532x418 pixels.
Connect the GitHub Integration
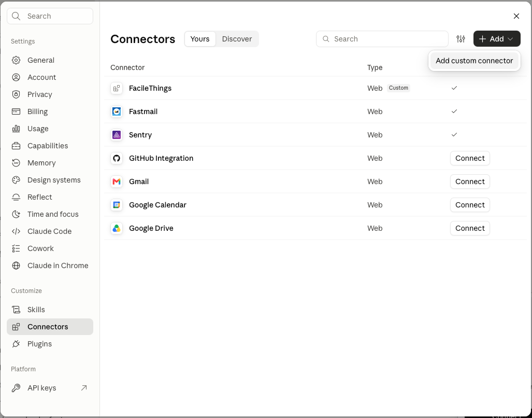tap(470, 158)
